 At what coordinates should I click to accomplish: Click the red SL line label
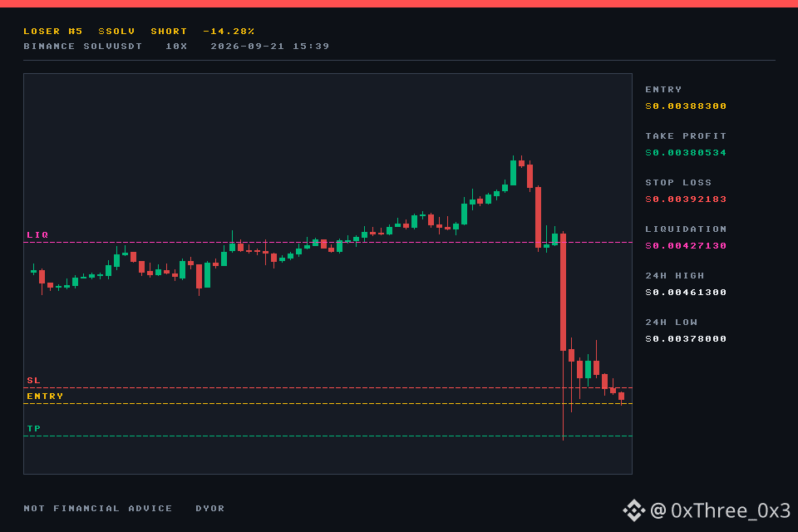tap(33, 380)
